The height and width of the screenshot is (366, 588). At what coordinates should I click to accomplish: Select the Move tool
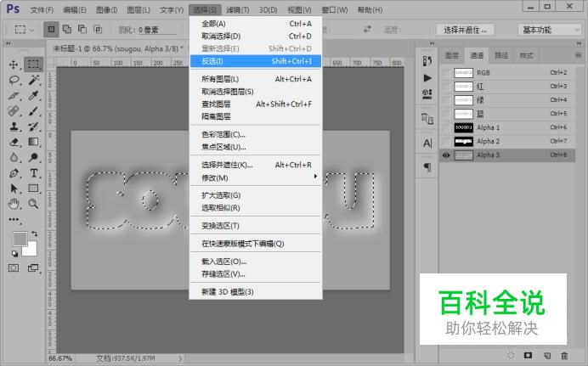14,65
